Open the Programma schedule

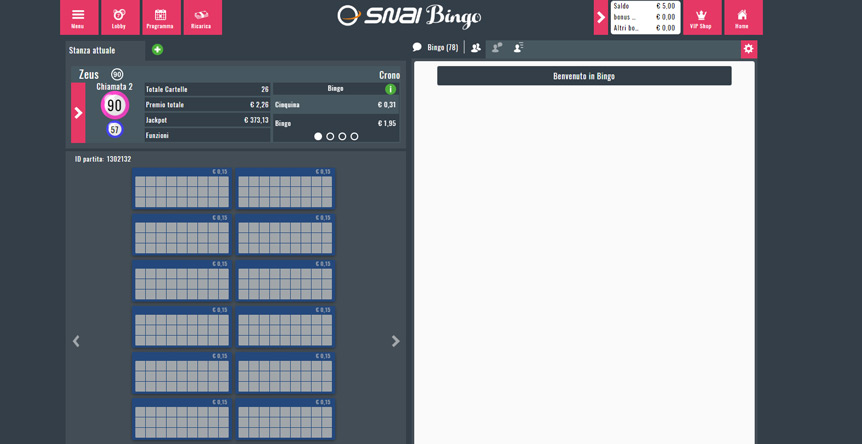160,17
